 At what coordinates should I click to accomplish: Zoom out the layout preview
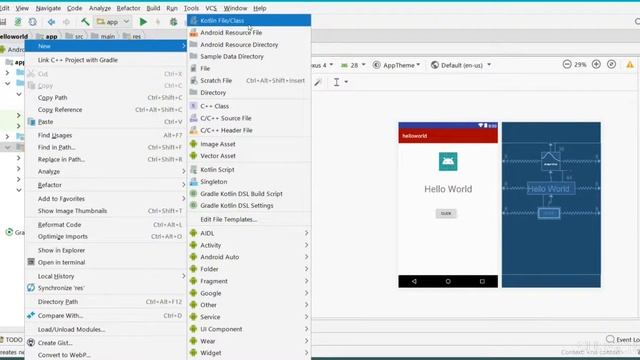point(567,64)
